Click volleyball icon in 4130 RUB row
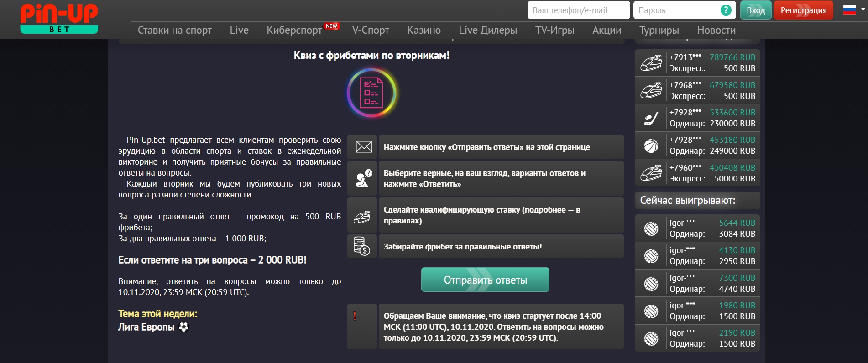 coord(651,256)
